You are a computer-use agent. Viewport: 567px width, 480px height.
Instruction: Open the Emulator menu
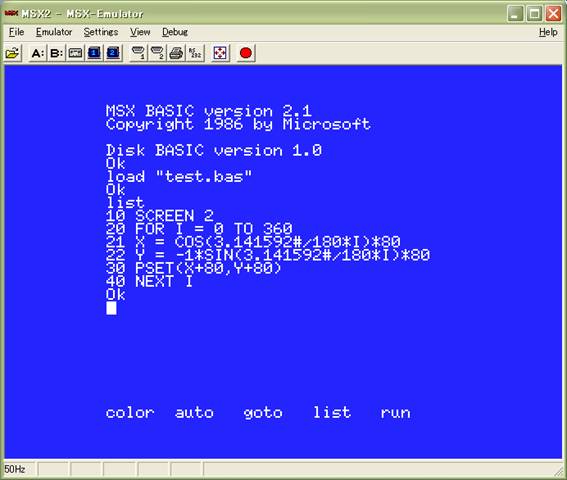click(54, 32)
